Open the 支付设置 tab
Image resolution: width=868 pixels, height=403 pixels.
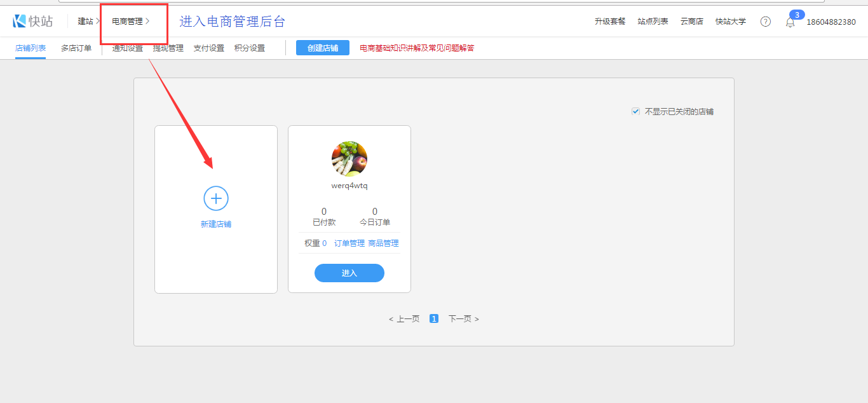click(208, 48)
